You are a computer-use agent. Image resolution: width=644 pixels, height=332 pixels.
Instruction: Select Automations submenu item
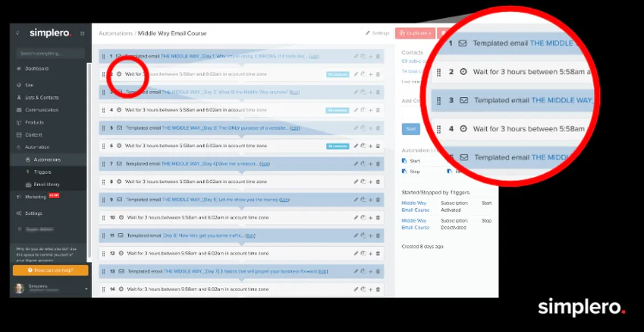coord(47,160)
